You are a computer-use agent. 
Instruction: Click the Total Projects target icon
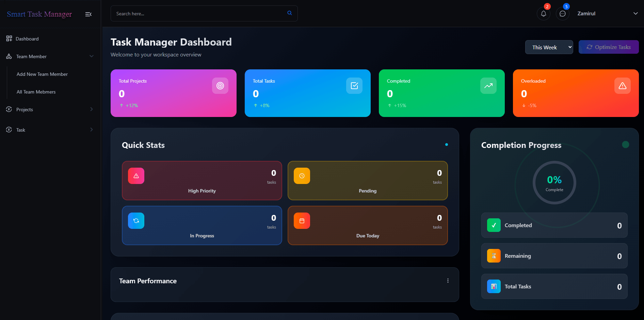coord(220,86)
